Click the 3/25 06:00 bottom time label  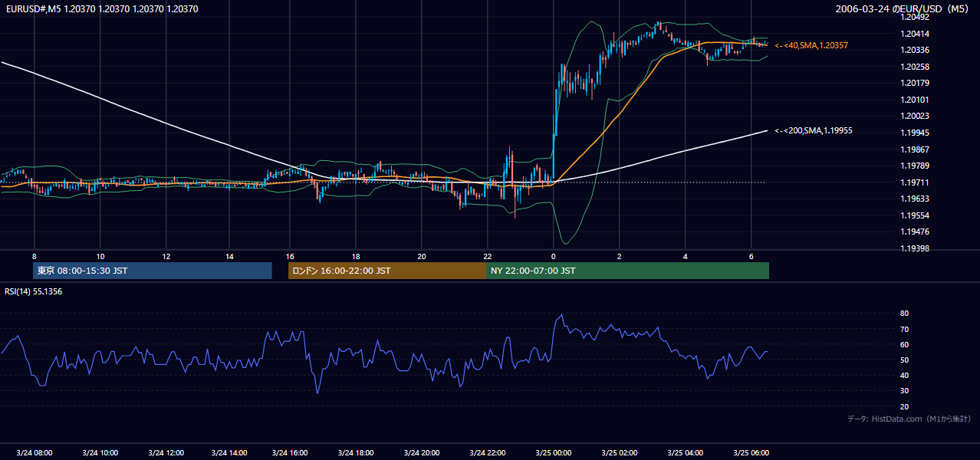(x=751, y=453)
